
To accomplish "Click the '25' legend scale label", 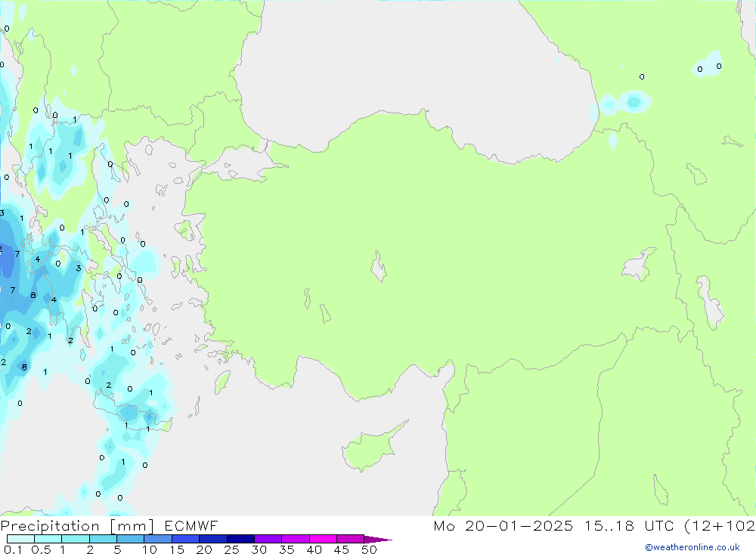I will 232,549.
